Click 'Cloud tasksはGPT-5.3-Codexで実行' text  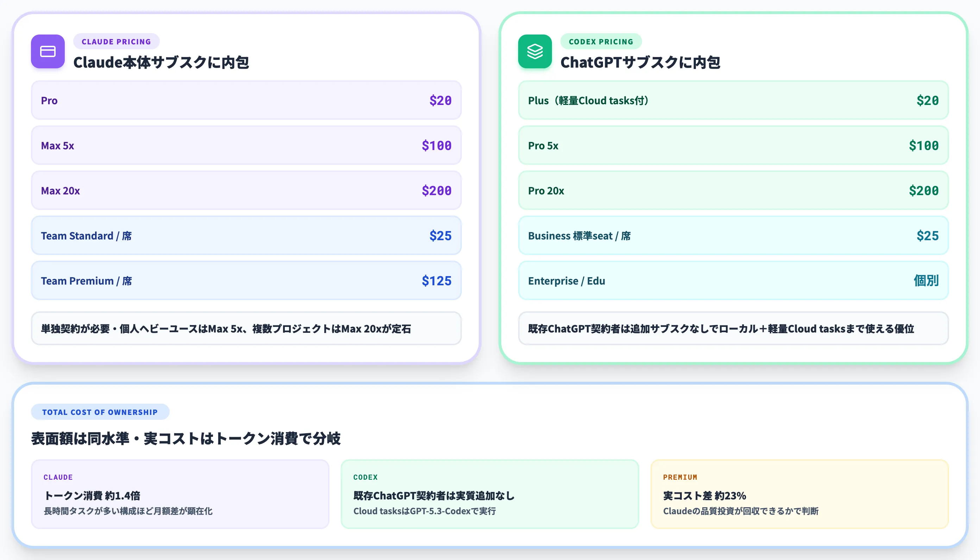pyautogui.click(x=425, y=511)
